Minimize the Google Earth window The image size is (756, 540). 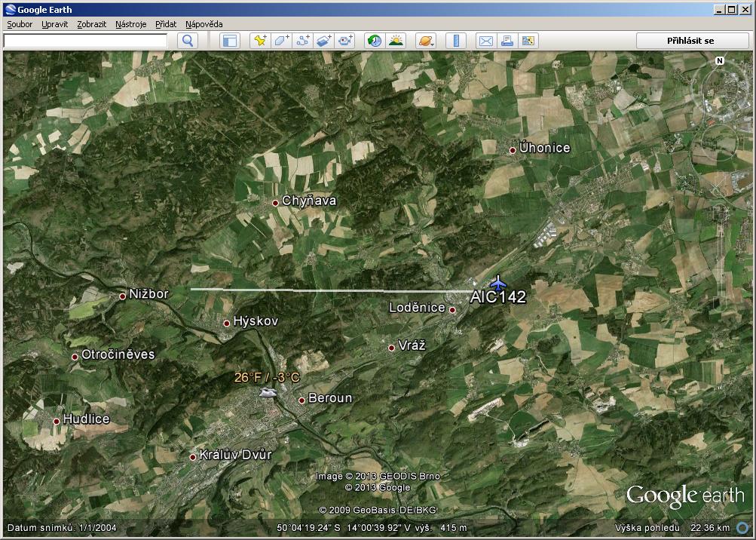[x=720, y=9]
